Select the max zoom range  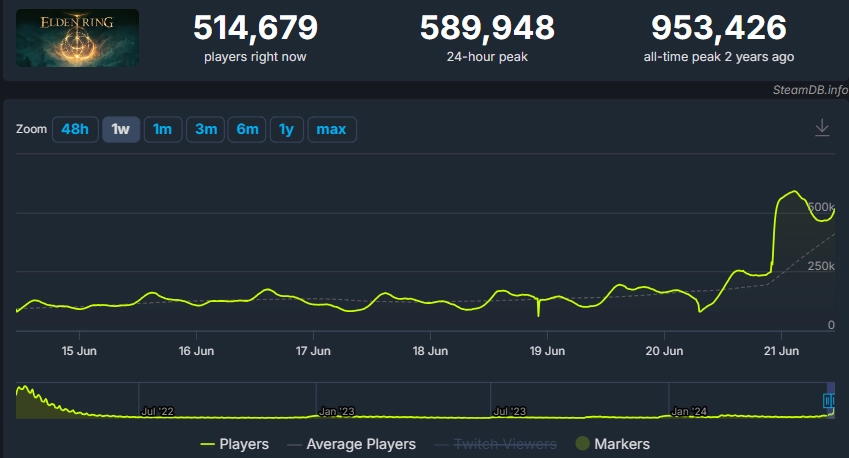click(x=332, y=129)
